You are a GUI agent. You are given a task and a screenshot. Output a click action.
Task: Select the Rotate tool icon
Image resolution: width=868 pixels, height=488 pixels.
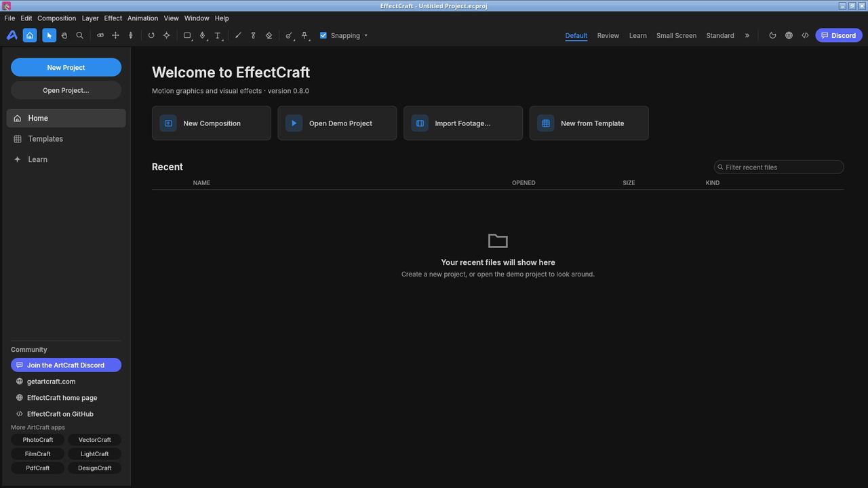151,35
